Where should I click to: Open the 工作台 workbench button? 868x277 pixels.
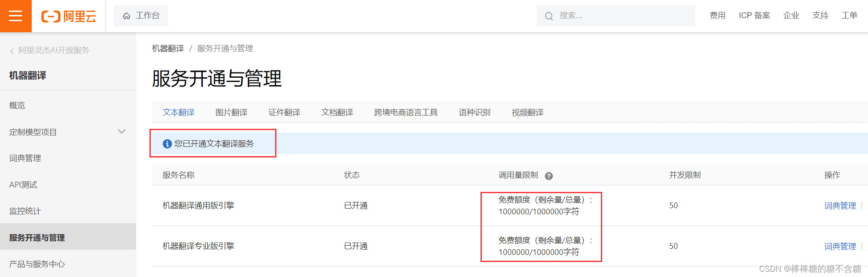point(141,16)
